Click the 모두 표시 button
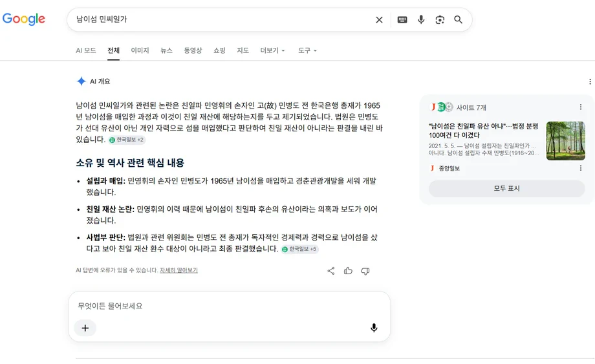This screenshot has width=595, height=364. (x=506, y=188)
